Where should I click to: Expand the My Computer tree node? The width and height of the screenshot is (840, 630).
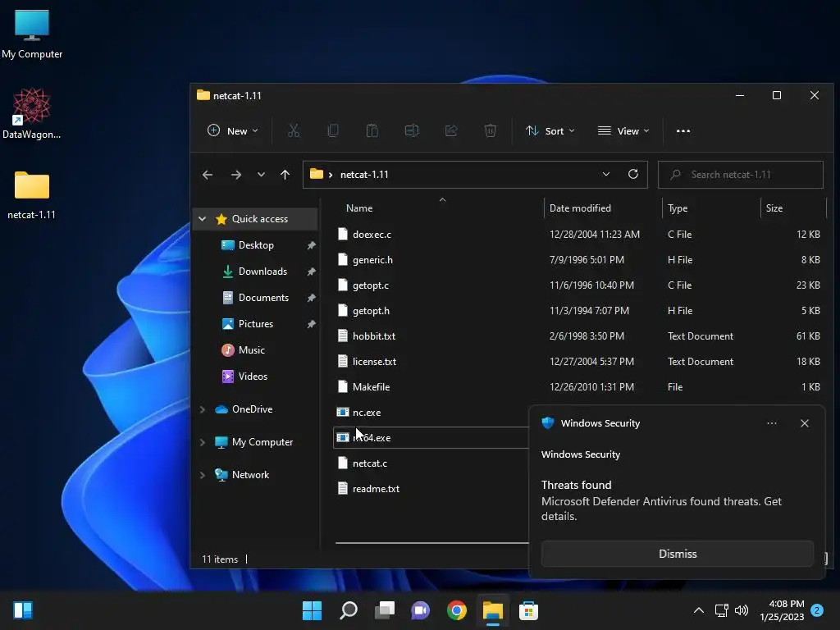(x=202, y=442)
